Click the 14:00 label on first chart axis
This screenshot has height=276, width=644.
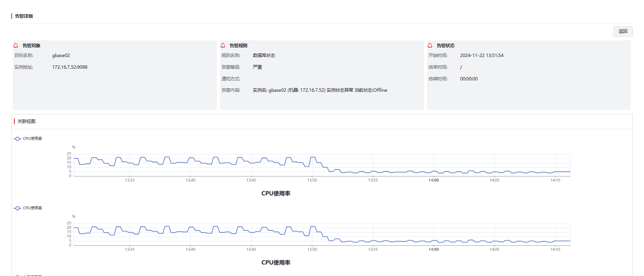click(x=433, y=180)
